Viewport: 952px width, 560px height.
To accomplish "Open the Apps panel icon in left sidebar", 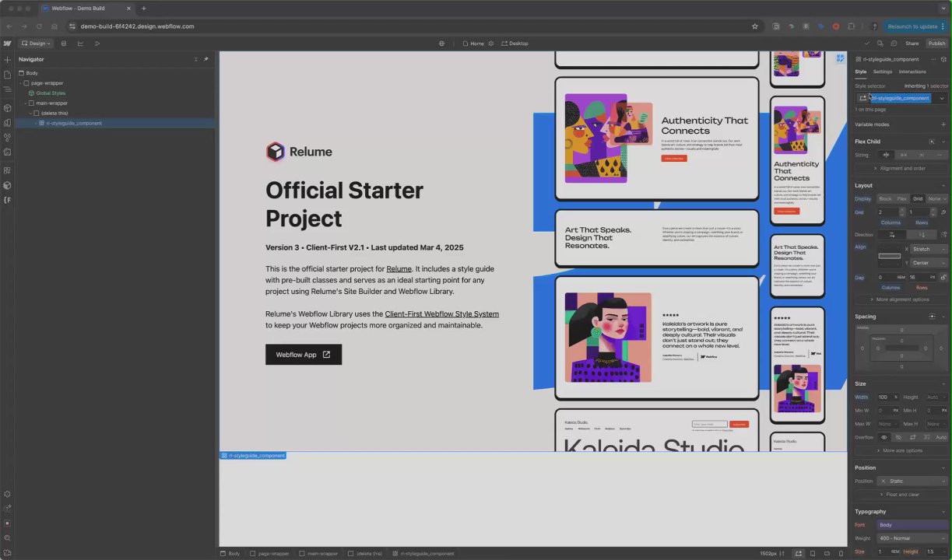I will click(x=7, y=170).
